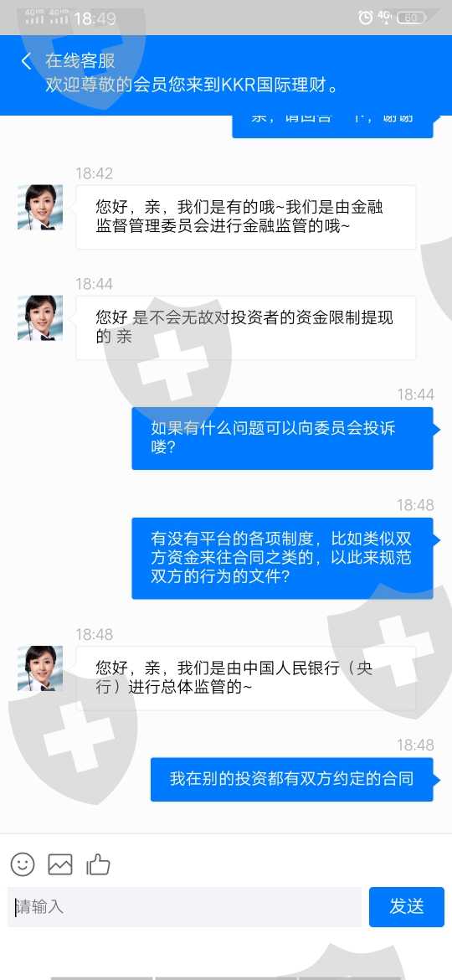Tap the alarm clock status icon
The height and width of the screenshot is (980, 452).
click(x=365, y=18)
